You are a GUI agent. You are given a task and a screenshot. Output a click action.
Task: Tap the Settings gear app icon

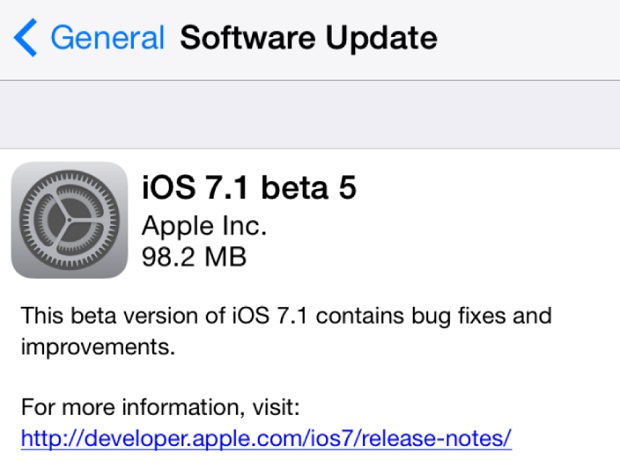pyautogui.click(x=70, y=220)
